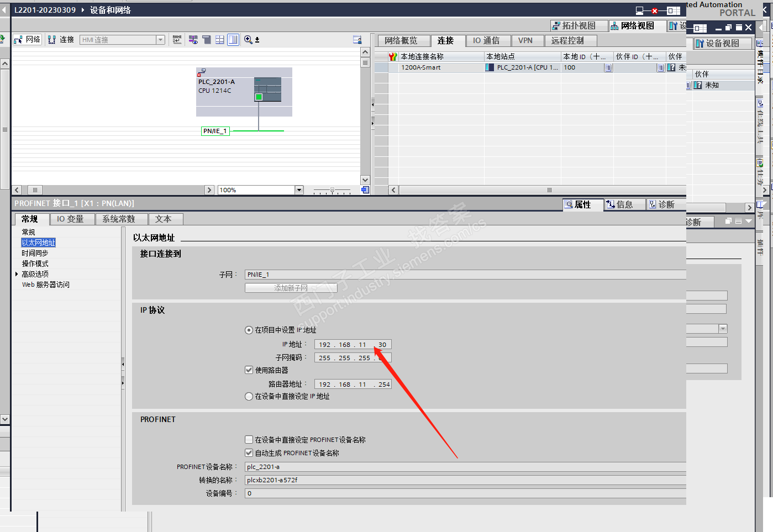773x532 pixels.
Task: Select Web 服务器访问 in the properties tree
Action: click(x=46, y=285)
